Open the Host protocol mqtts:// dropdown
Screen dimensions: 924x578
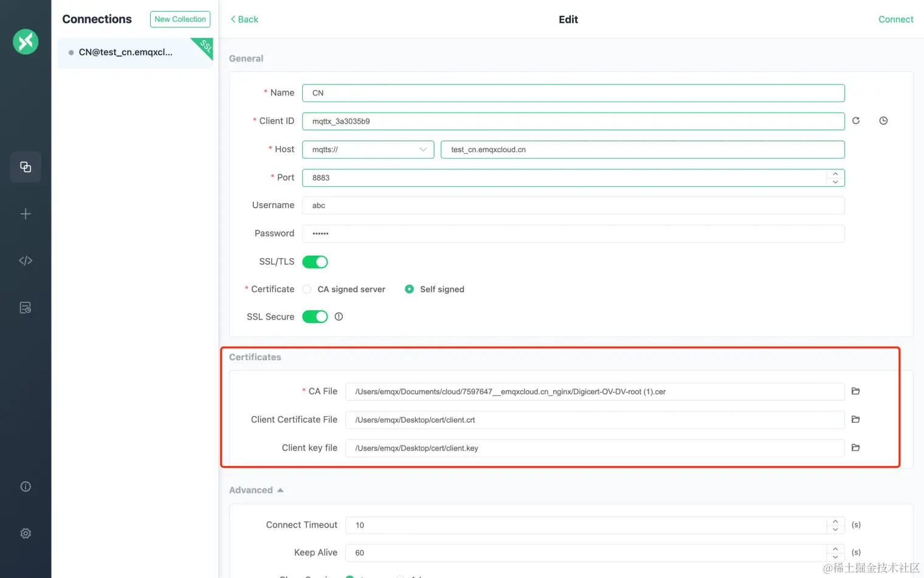click(368, 150)
